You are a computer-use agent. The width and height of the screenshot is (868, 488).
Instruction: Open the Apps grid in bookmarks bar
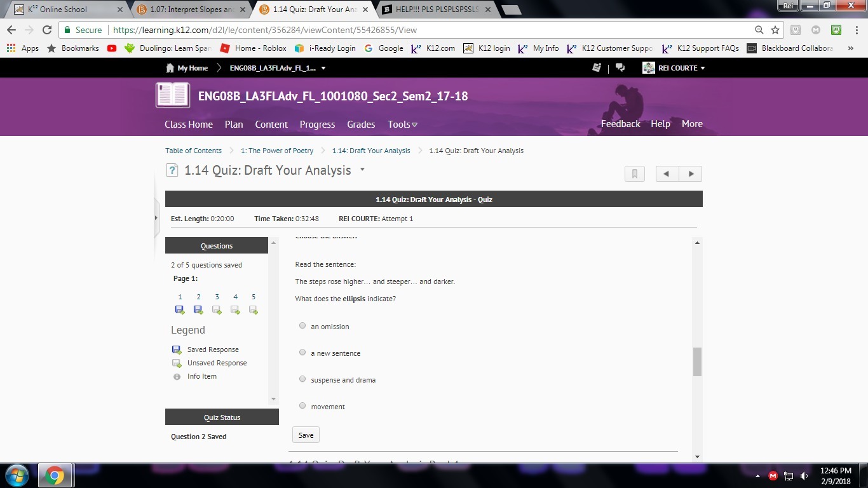coord(11,48)
